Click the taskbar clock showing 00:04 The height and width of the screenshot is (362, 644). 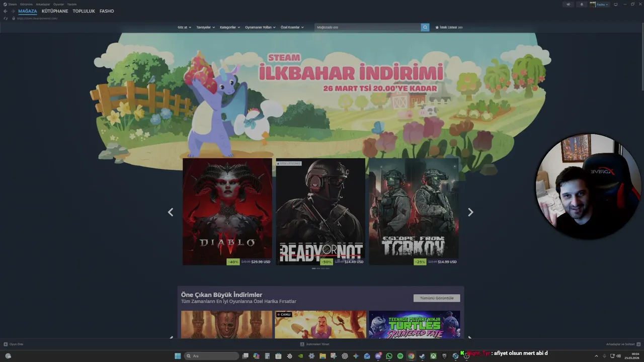tap(632, 356)
